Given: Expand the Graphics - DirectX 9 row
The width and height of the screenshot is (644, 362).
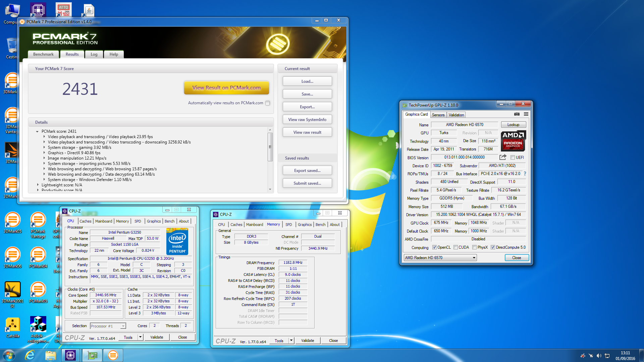Looking at the screenshot, I should pos(44,153).
